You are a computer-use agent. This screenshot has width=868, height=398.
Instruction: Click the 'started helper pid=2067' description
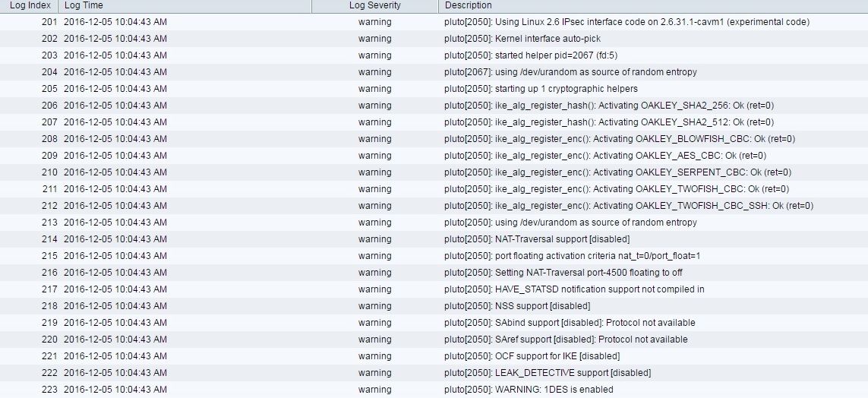point(530,55)
